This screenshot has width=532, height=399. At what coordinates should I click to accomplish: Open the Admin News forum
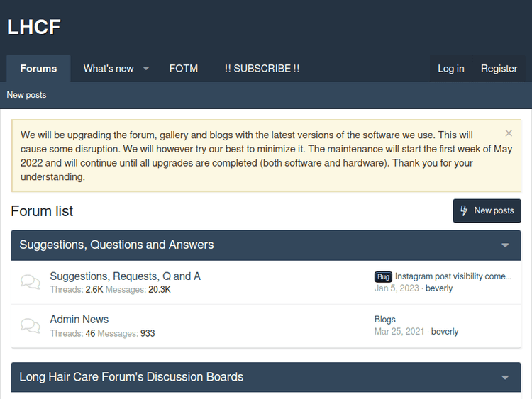coord(79,320)
